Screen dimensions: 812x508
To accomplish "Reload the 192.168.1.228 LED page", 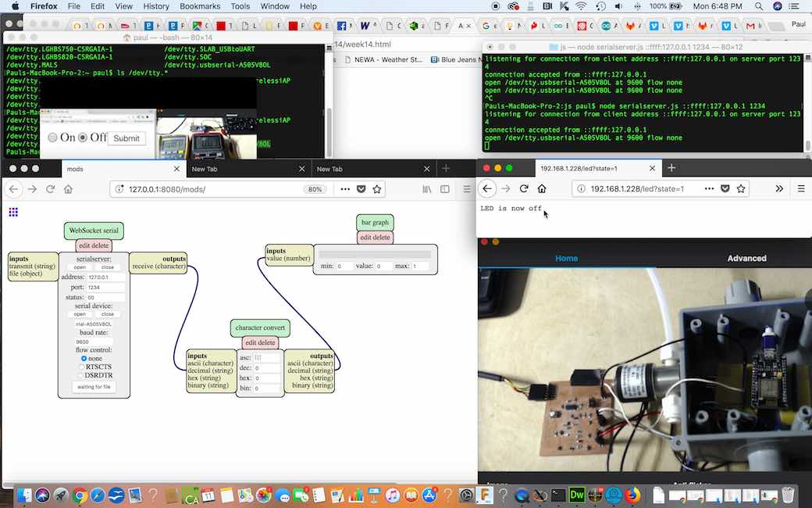I will pyautogui.click(x=524, y=188).
